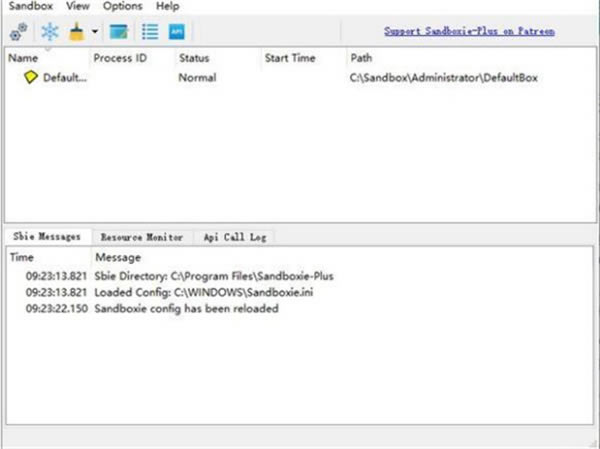Toggle the blue API logging icon

(177, 31)
